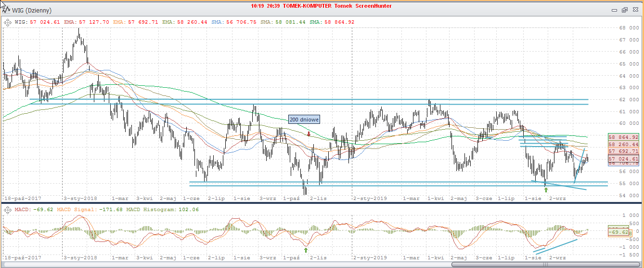Minimize the WIG chart window

point(614,10)
